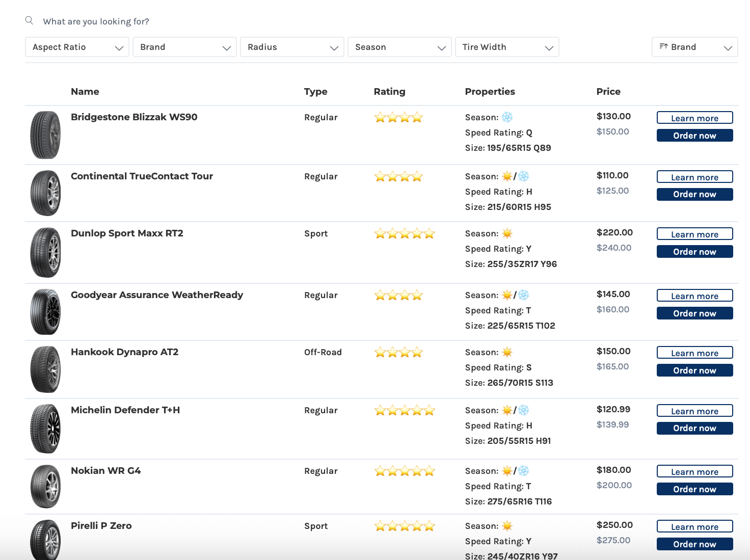Click the sun icon in Goodyear Assurance row
Screen dimensions: 750x560
[507, 295]
